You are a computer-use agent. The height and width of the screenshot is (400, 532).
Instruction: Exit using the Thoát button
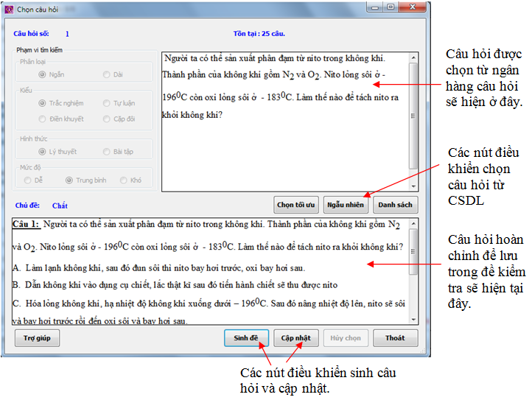(x=395, y=338)
